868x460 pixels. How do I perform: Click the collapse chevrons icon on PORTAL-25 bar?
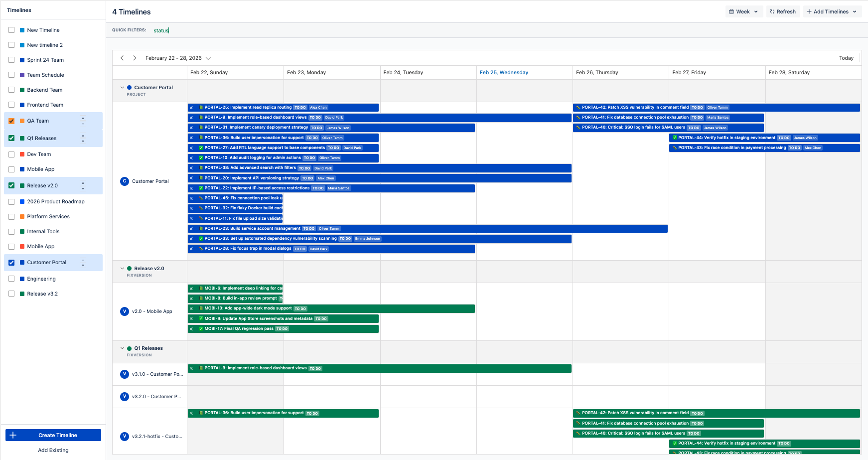192,107
